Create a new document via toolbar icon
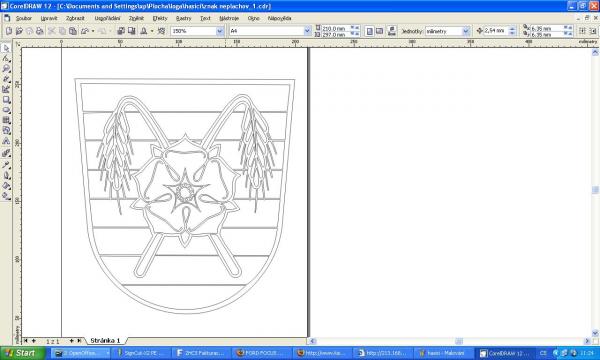 tap(9, 31)
